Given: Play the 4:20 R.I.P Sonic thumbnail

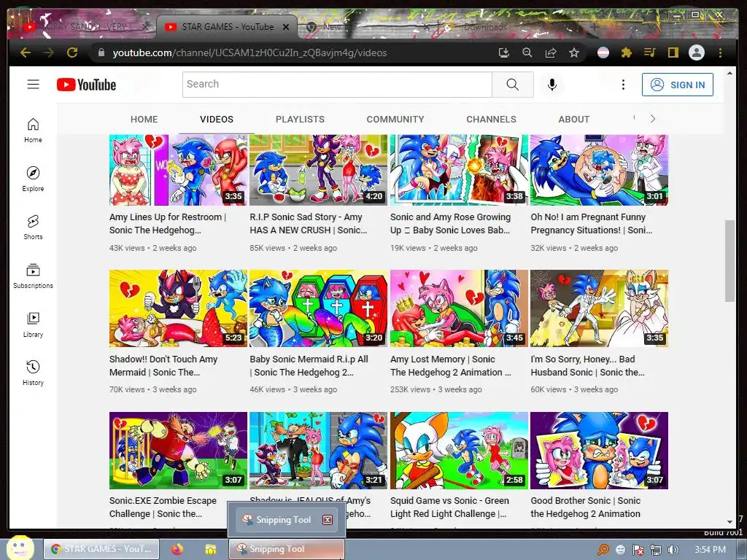Looking at the screenshot, I should coord(318,169).
